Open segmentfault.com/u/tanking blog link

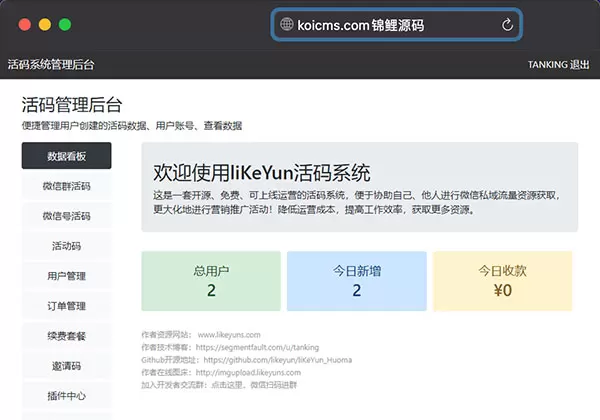tap(257, 347)
